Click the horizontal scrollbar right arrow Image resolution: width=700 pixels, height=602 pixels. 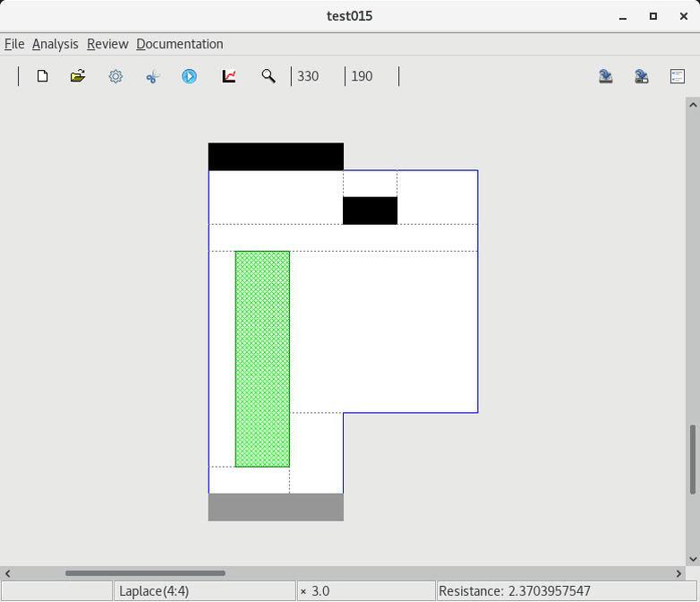click(x=679, y=573)
